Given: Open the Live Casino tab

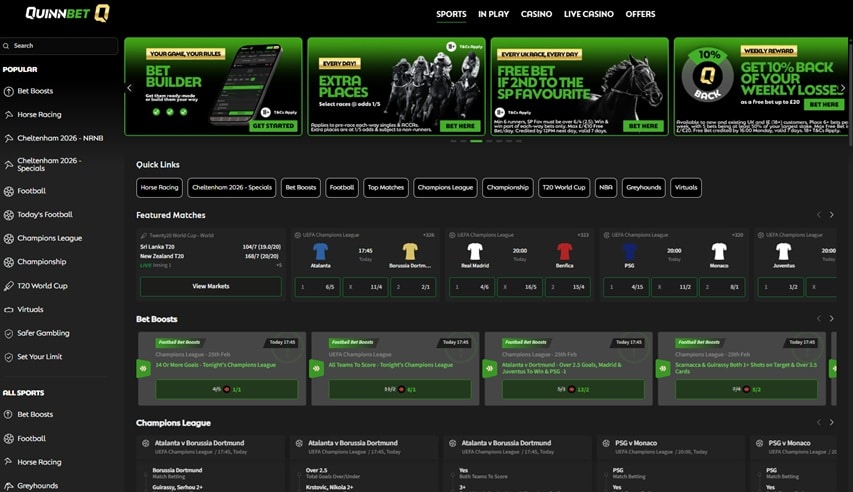Looking at the screenshot, I should tap(589, 14).
